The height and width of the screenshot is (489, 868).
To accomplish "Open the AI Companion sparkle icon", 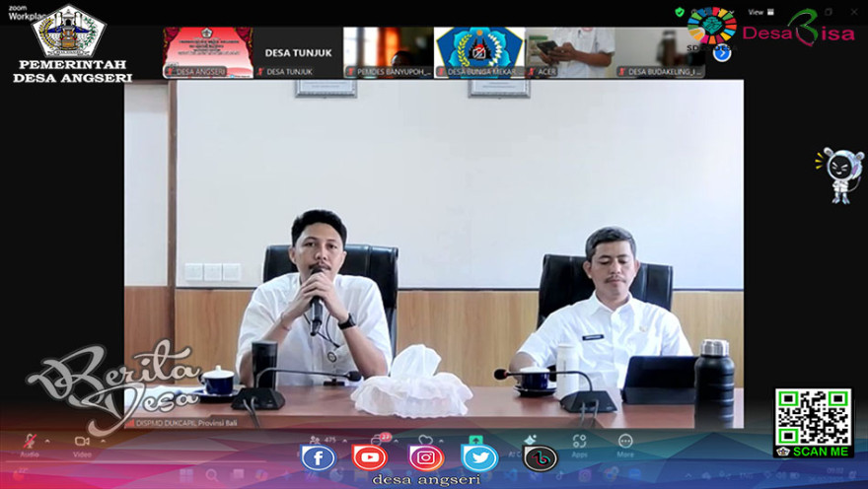I will pos(530,441).
